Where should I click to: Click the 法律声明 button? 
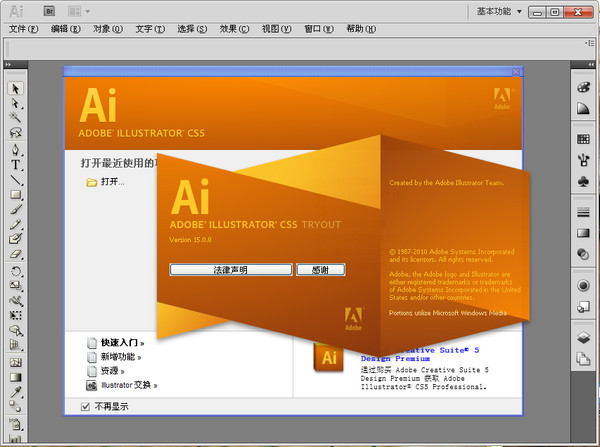pyautogui.click(x=230, y=270)
